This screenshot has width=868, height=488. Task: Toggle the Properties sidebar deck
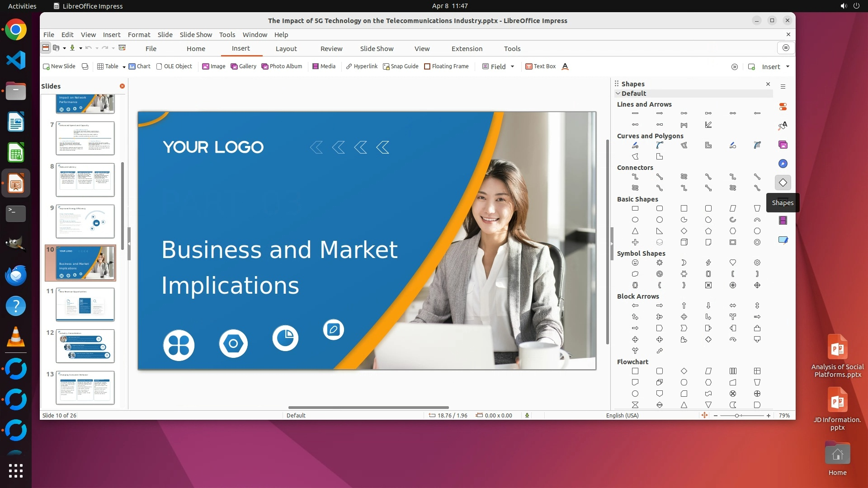pos(783,107)
